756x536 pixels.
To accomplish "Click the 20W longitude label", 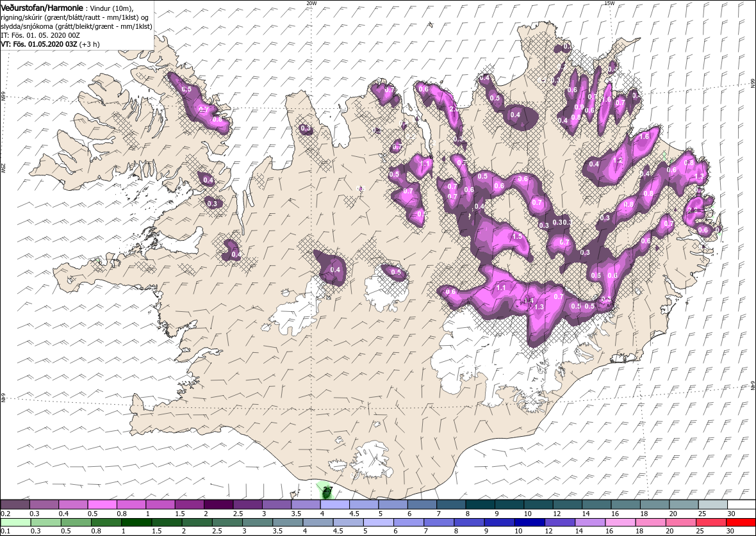I will pyautogui.click(x=311, y=3).
